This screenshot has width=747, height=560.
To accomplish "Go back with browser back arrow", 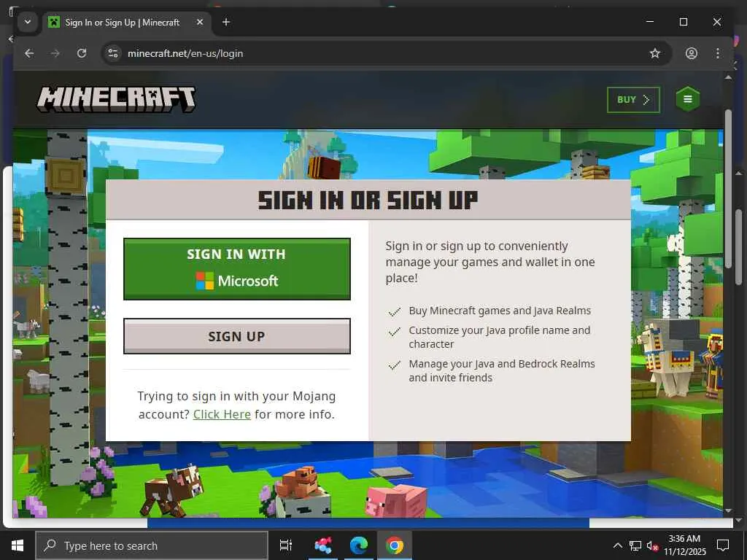I will point(29,53).
